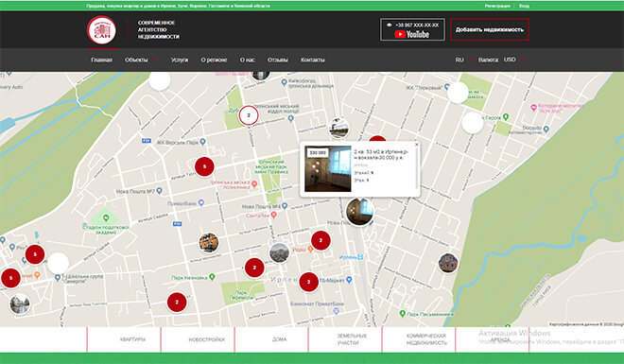Click the Парк Письменника map pin
624x364 pixels.
tap(403, 314)
